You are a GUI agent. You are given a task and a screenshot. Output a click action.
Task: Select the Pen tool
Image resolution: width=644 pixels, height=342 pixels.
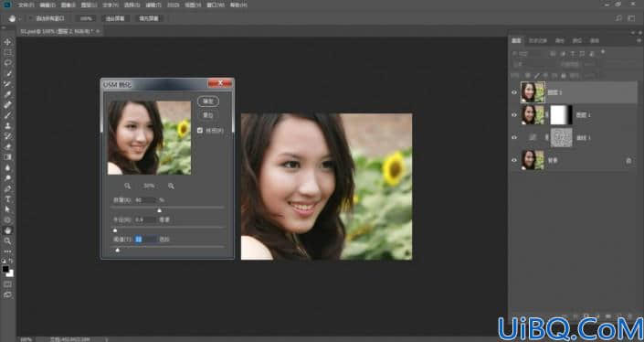click(7, 188)
